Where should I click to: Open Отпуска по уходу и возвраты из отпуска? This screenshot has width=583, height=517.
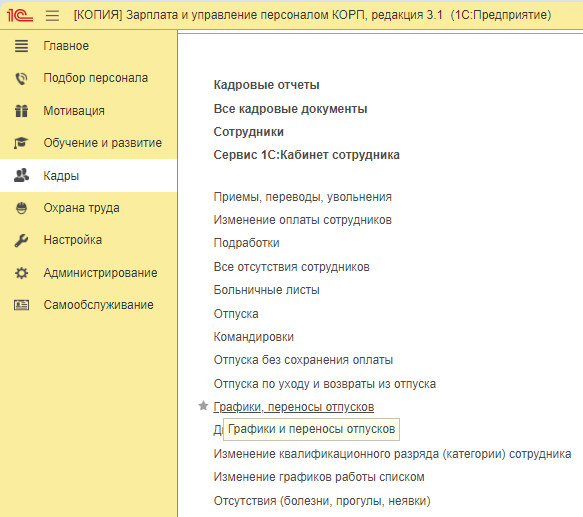tap(325, 384)
